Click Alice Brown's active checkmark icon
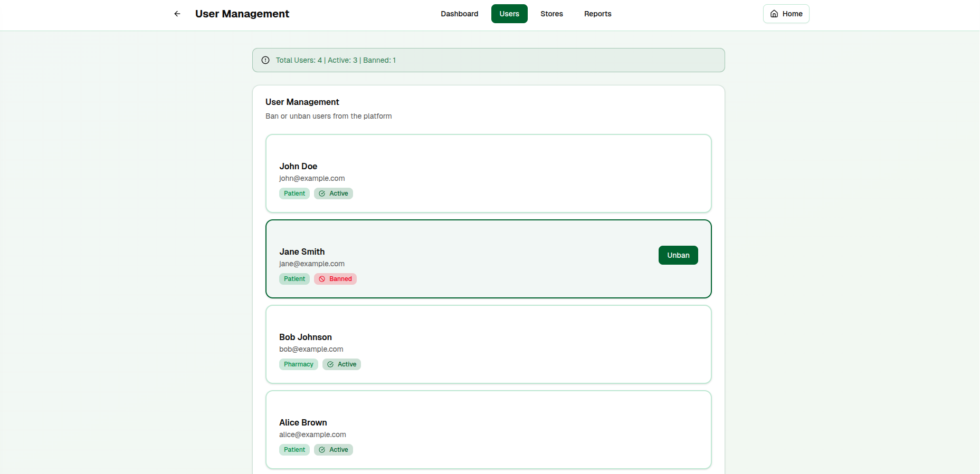This screenshot has height=474, width=980. (x=322, y=450)
